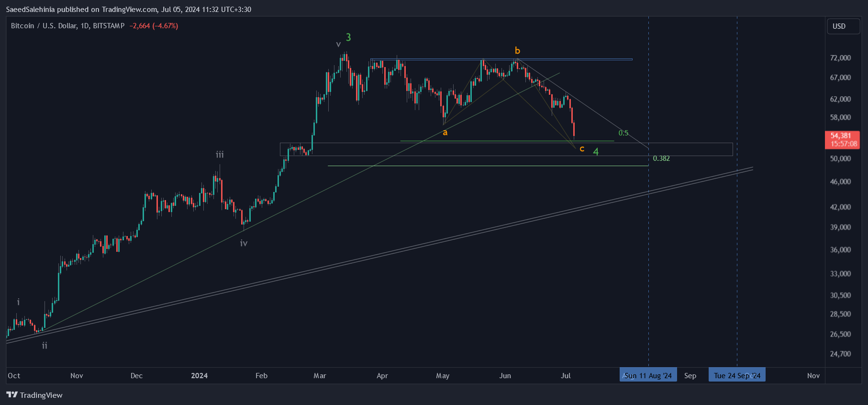868x405 pixels.
Task: Click the 30,500 price axis label
Action: (x=840, y=295)
